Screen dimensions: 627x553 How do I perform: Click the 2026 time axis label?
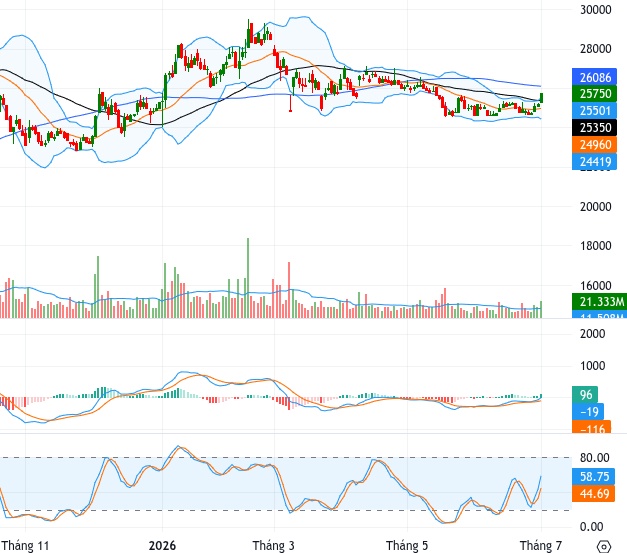pyautogui.click(x=162, y=545)
